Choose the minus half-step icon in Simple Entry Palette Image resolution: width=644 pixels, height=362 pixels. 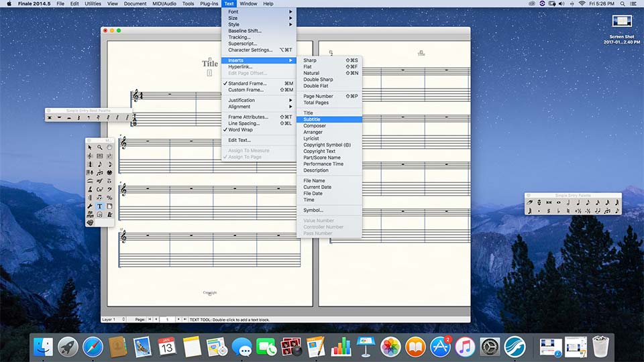[588, 211]
